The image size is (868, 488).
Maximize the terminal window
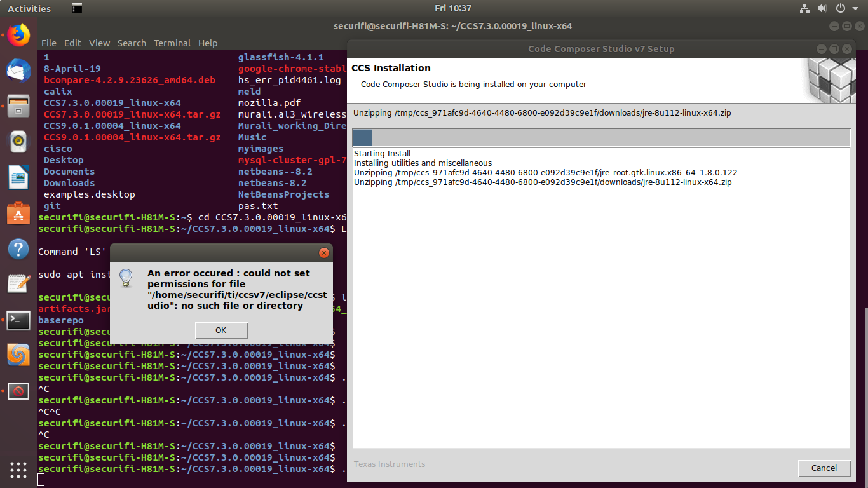[847, 26]
